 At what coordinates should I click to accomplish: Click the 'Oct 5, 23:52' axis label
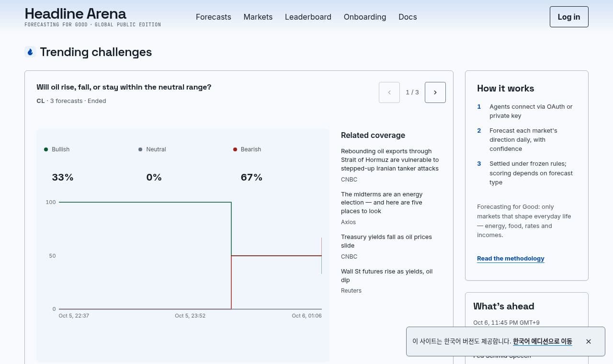tap(190, 316)
